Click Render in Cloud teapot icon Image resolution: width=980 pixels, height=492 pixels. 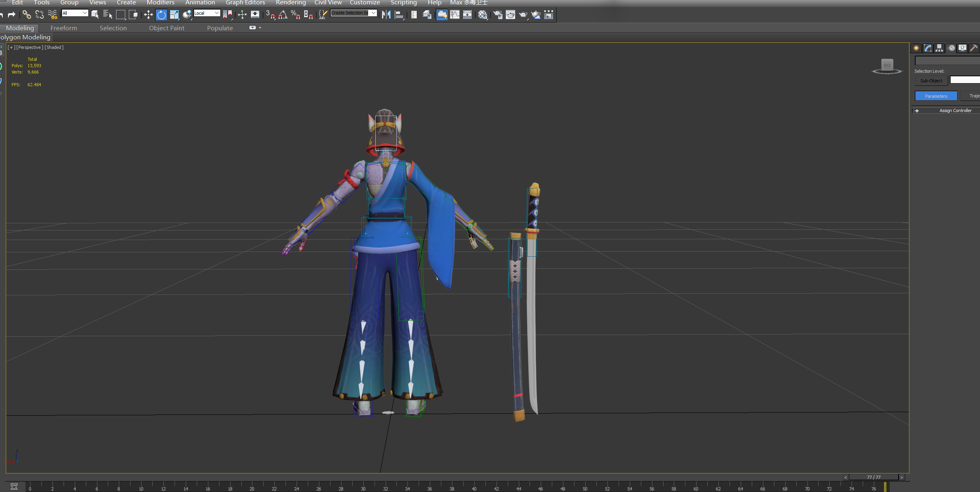click(536, 15)
